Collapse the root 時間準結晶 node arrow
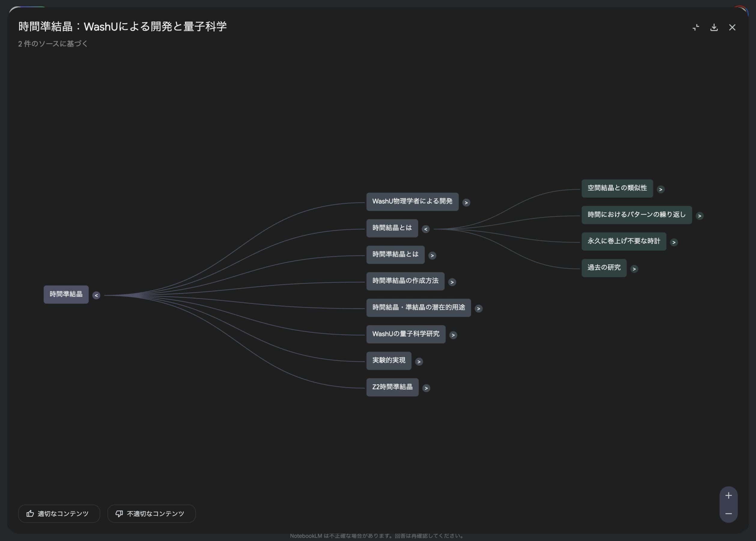 click(96, 295)
